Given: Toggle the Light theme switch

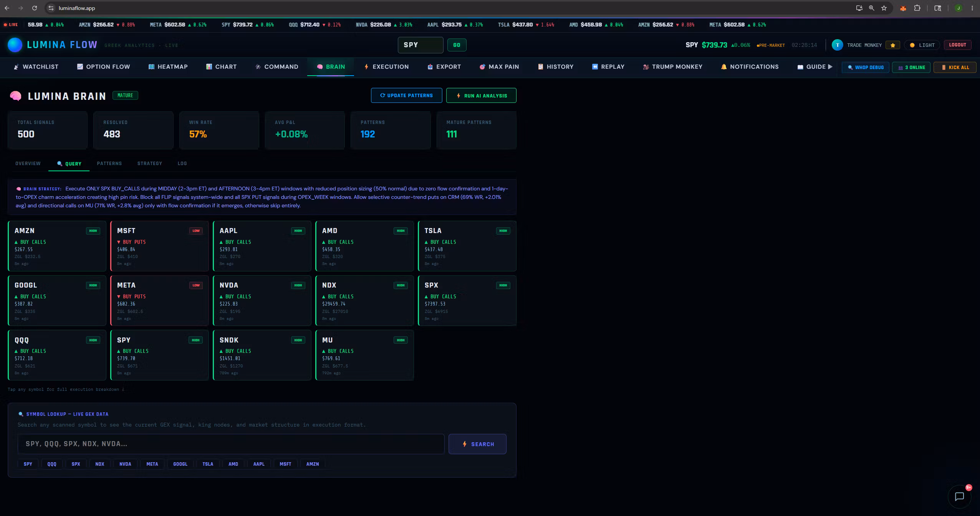Looking at the screenshot, I should 922,45.
